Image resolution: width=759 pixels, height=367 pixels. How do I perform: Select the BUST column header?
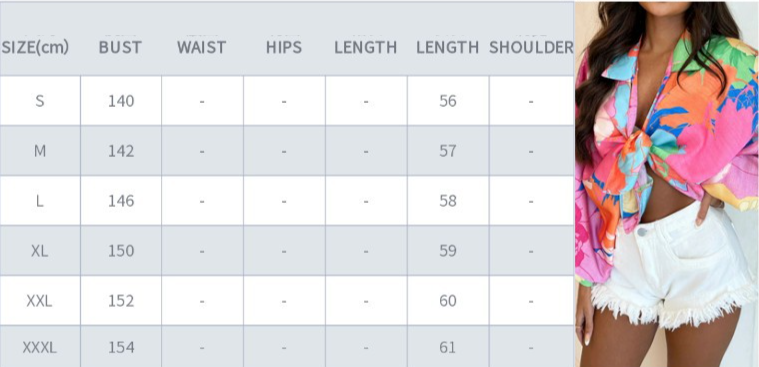point(120,47)
